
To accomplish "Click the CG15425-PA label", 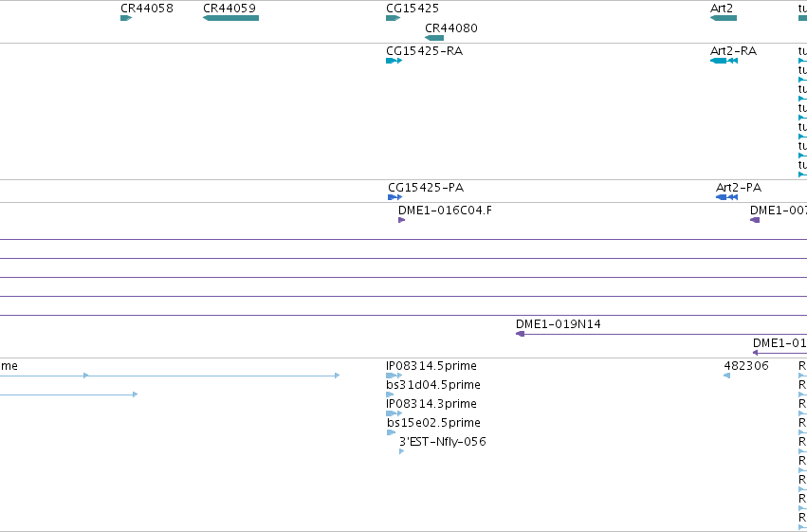I will click(x=426, y=187).
